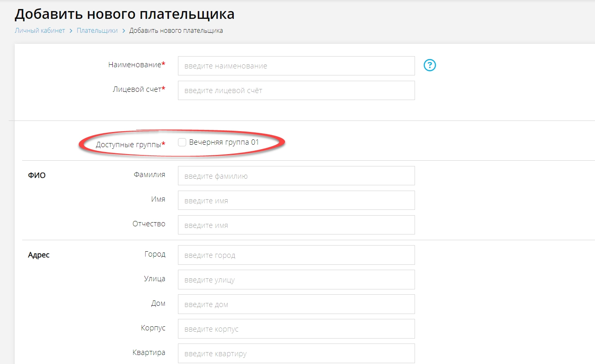The height and width of the screenshot is (364, 595).
Task: Click the page title Добавить нового плательщика
Action: (x=125, y=14)
